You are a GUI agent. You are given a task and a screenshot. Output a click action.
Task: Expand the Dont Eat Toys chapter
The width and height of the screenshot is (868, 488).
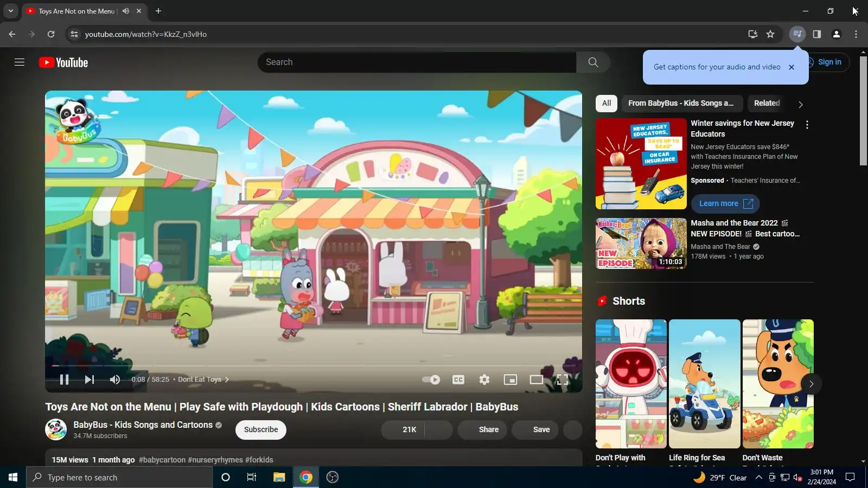pos(203,380)
